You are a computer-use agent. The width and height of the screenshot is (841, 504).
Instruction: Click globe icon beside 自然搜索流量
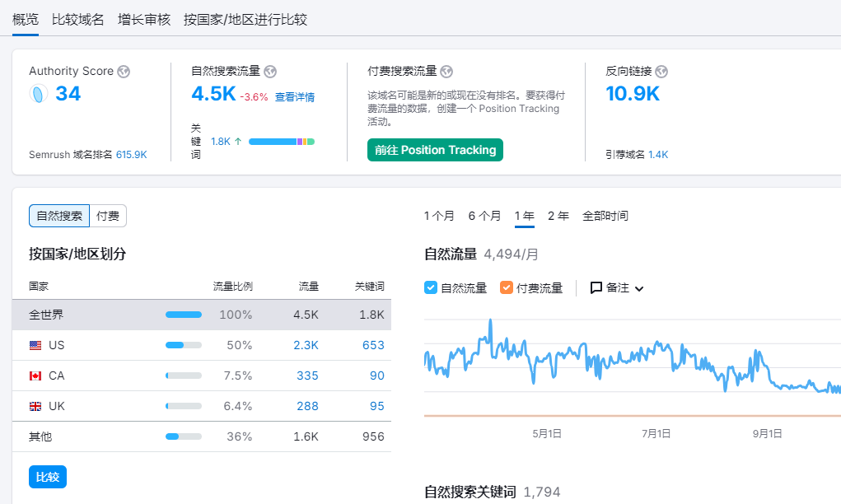(270, 72)
